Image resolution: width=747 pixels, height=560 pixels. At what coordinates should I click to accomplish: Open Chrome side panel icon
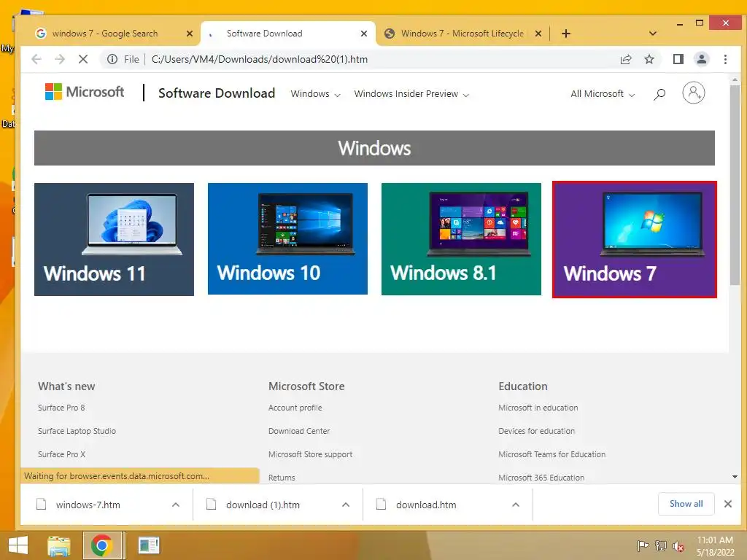point(678,59)
